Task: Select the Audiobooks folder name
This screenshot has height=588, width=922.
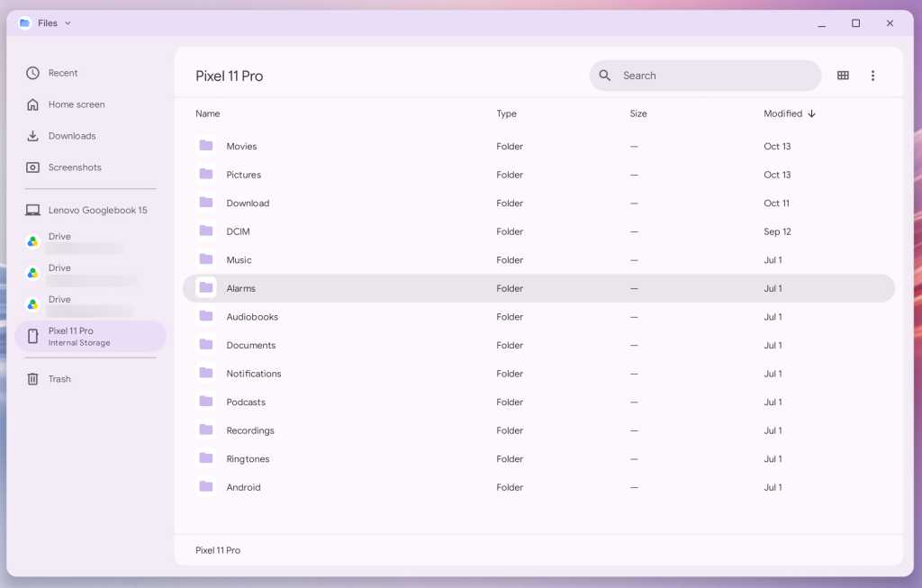Action: pyautogui.click(x=252, y=317)
